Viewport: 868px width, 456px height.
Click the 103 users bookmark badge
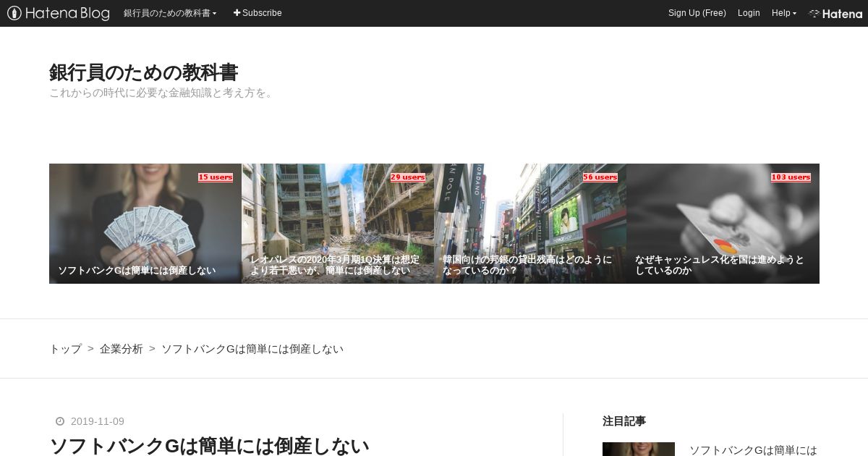point(791,177)
